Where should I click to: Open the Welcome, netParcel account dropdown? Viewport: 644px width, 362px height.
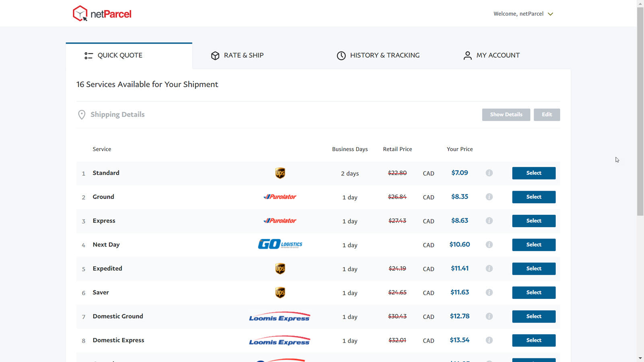tap(523, 14)
